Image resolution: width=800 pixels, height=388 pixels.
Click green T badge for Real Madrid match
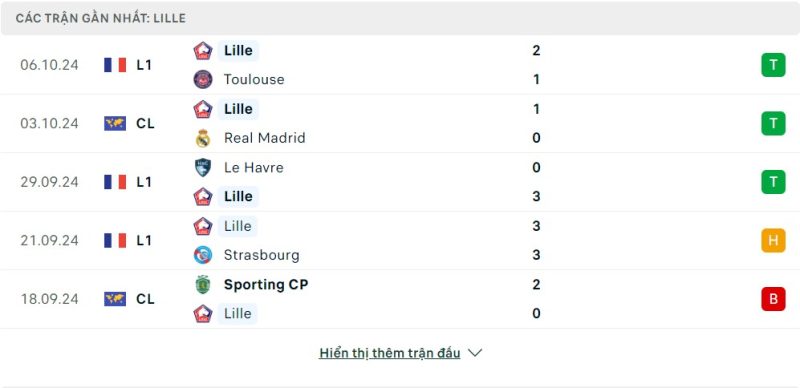tap(773, 124)
